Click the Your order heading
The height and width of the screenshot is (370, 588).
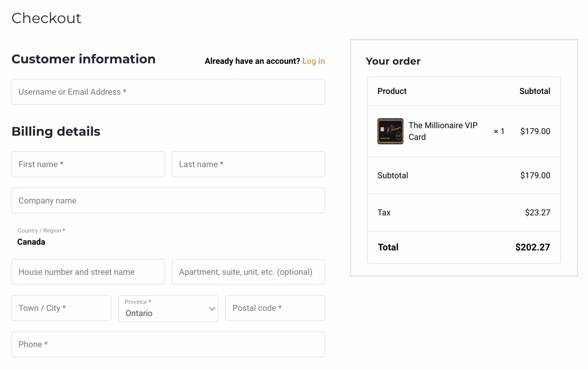[x=393, y=61]
